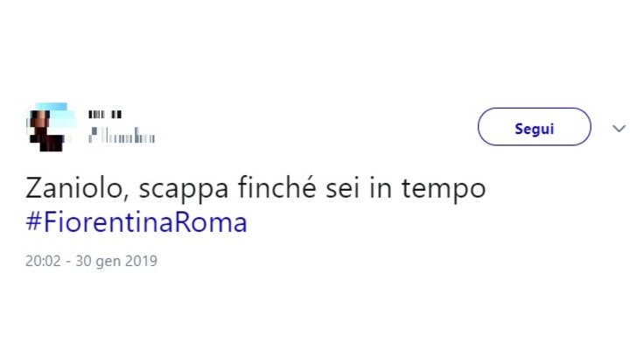Click the word Zaniolo in the tweet
The height and width of the screenshot is (358, 644).
pos(76,189)
